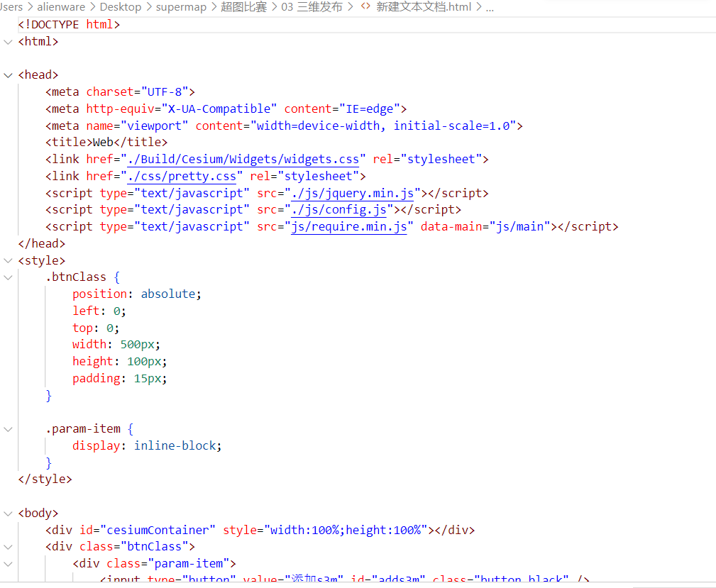Click the "viewport" name value
Screen dimensions: 716x588
[x=155, y=126]
